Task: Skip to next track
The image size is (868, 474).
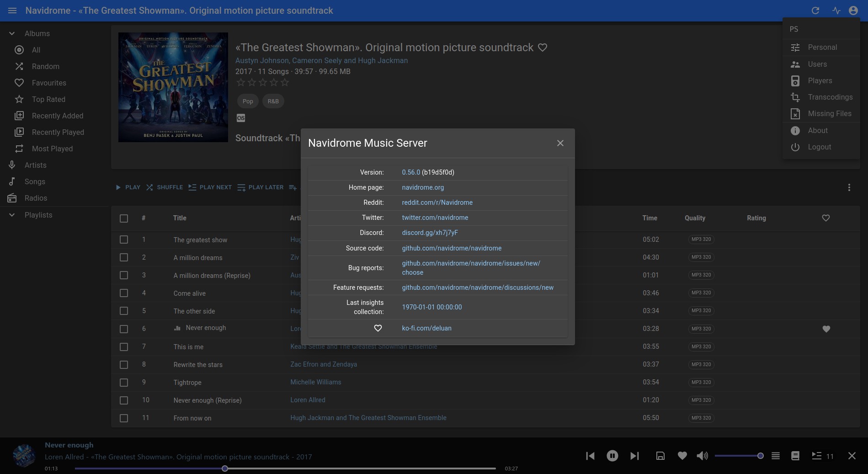Action: coord(634,456)
